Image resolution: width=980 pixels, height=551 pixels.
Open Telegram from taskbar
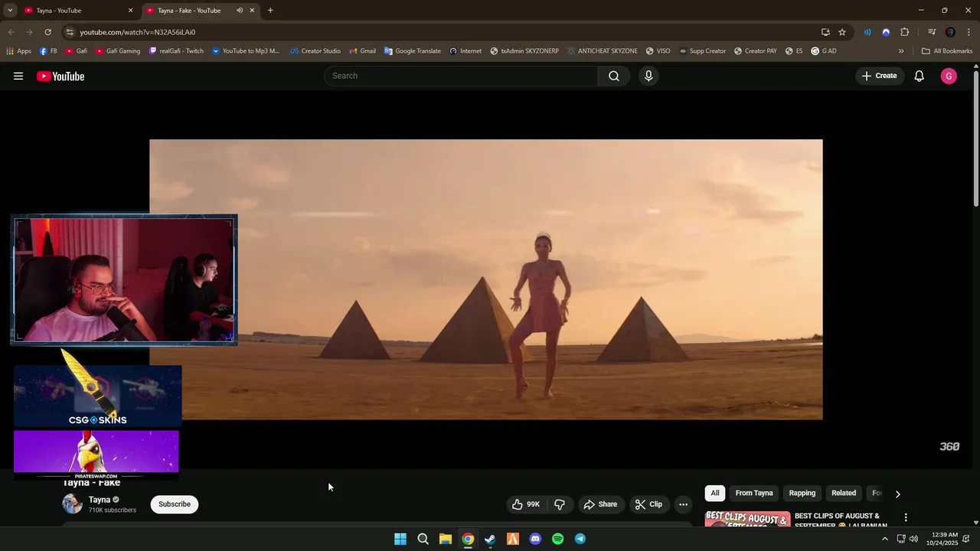click(580, 539)
